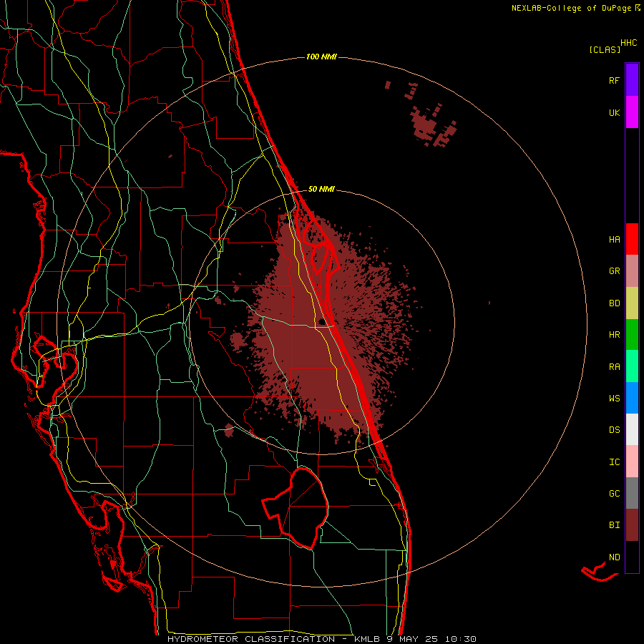
Task: Click the Hydrometeor Classification KMLB title text
Action: [x=321, y=639]
